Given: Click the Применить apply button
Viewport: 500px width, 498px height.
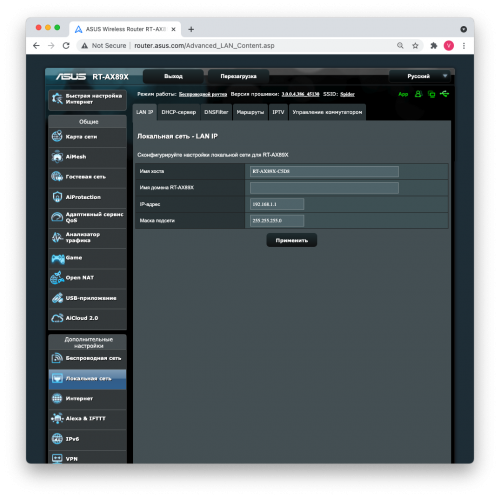Looking at the screenshot, I should click(292, 240).
